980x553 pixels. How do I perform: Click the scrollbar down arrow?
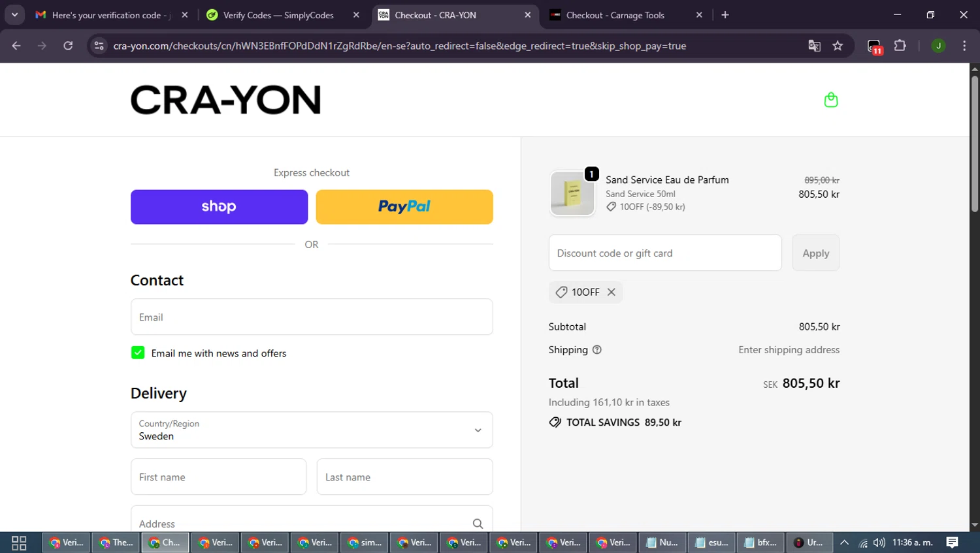click(975, 526)
